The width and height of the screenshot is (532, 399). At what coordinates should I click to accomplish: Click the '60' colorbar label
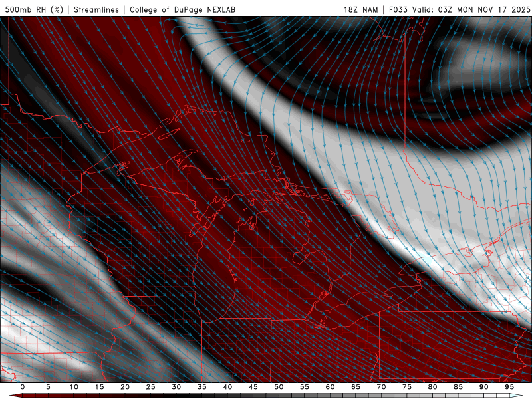330,387
